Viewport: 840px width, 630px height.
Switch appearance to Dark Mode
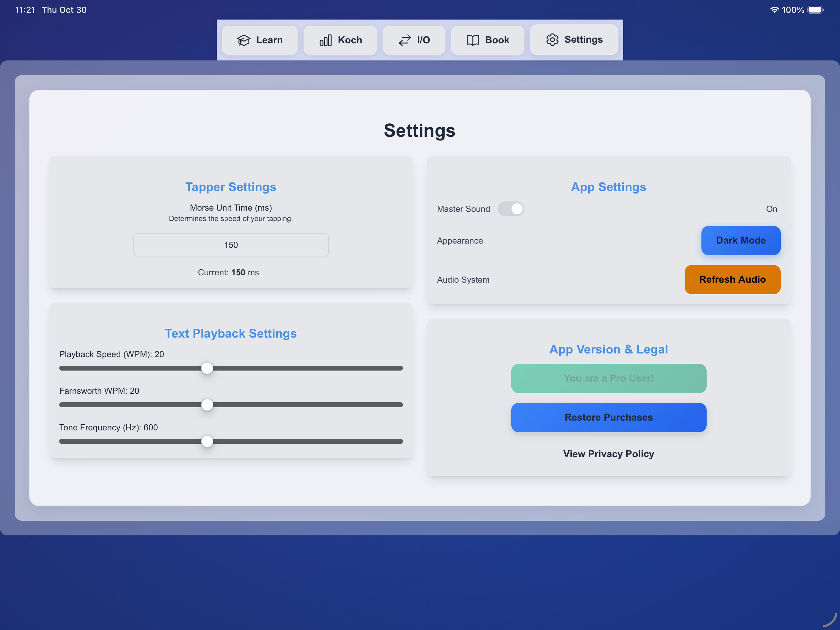740,241
